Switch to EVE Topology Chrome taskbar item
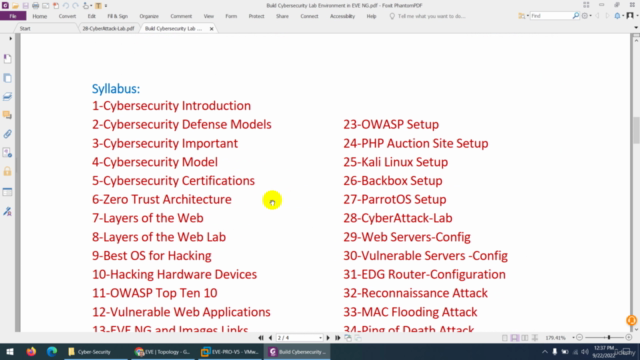Screen dimensions: 640x360 click(163, 351)
